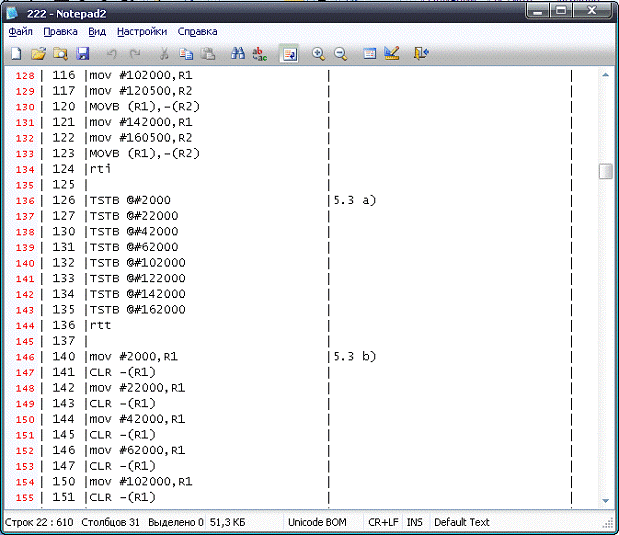This screenshot has width=619, height=535.
Task: Click the CR+LF line ending indicator
Action: 383,522
